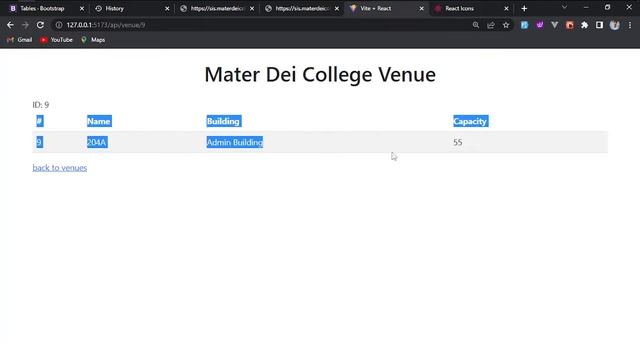Click the ID: 9 label

pos(41,105)
